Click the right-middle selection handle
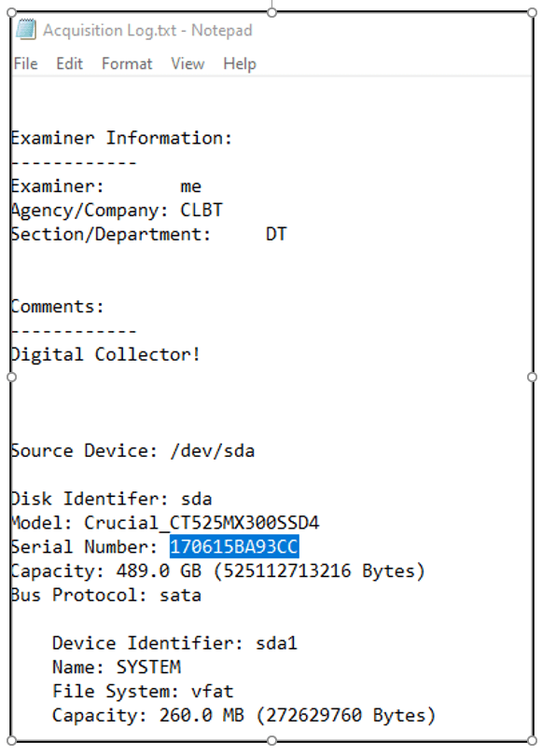 tap(532, 377)
